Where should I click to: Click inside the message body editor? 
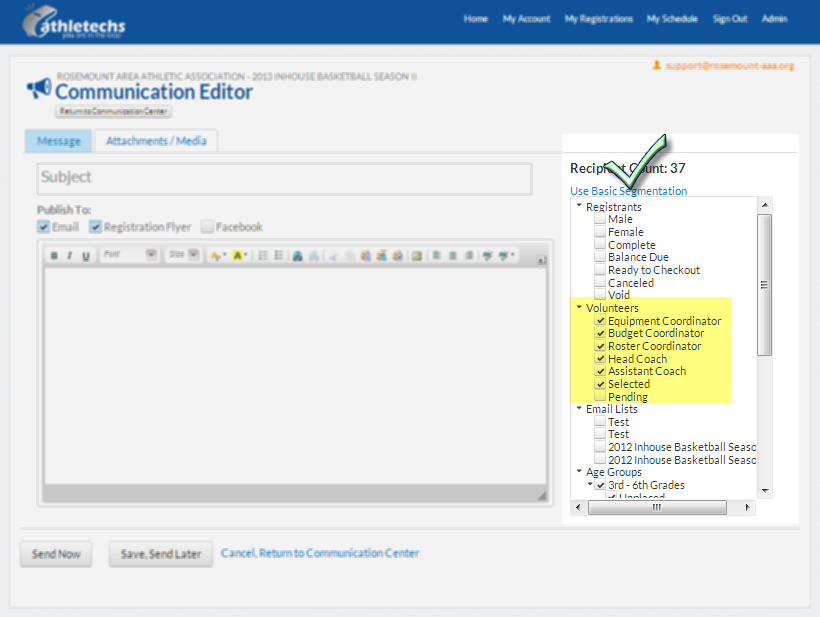coord(295,375)
